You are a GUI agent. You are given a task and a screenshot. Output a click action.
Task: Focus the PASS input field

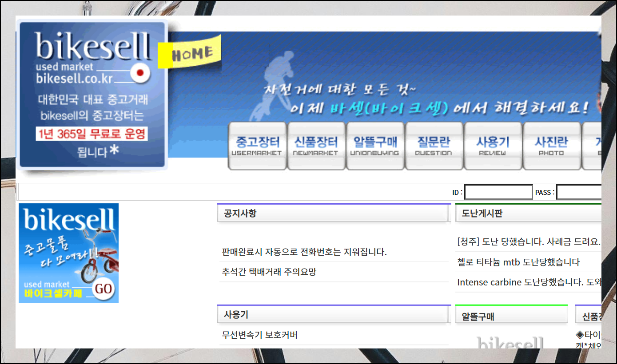coord(579,192)
